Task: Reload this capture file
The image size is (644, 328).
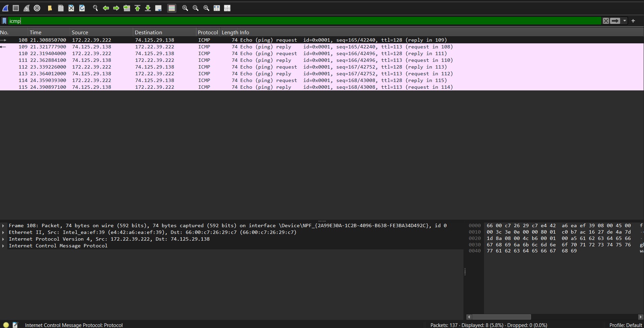Action: click(82, 8)
